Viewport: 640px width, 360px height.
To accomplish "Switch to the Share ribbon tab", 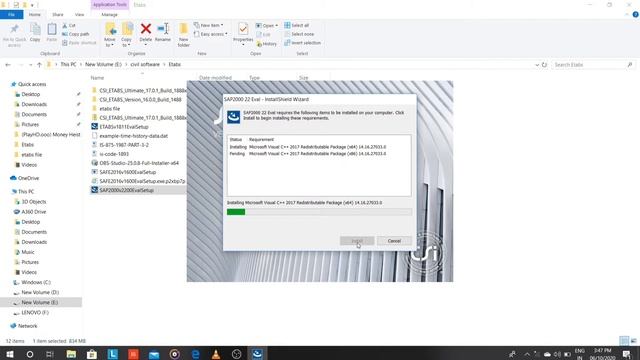I will [58, 15].
